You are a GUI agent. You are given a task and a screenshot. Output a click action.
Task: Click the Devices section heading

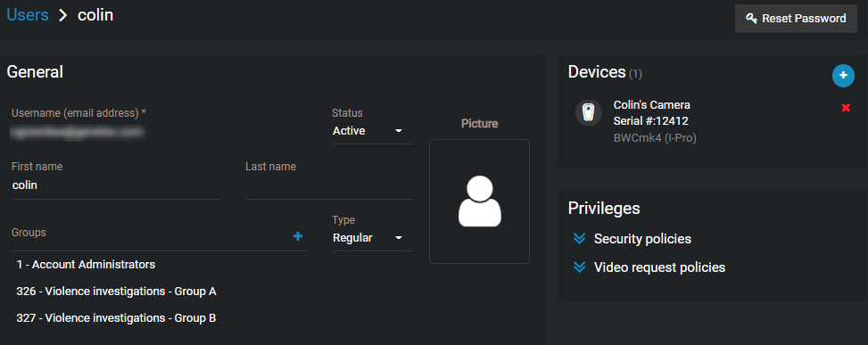coord(597,72)
